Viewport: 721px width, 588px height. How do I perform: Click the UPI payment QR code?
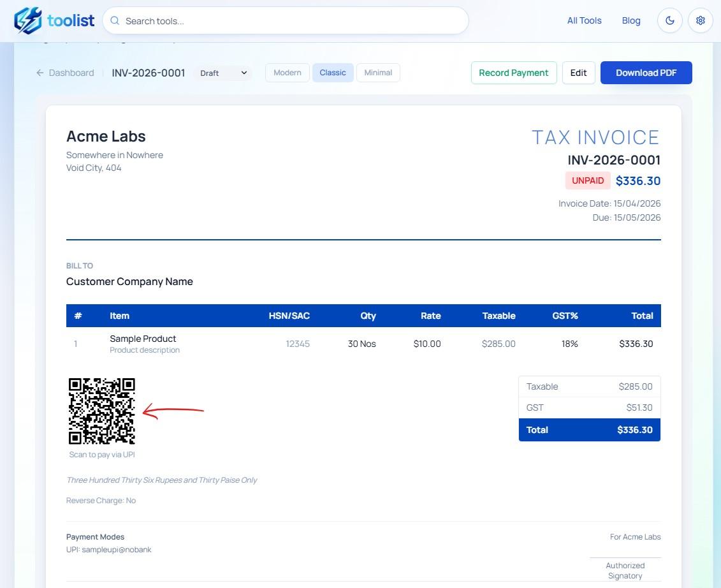pyautogui.click(x=101, y=411)
